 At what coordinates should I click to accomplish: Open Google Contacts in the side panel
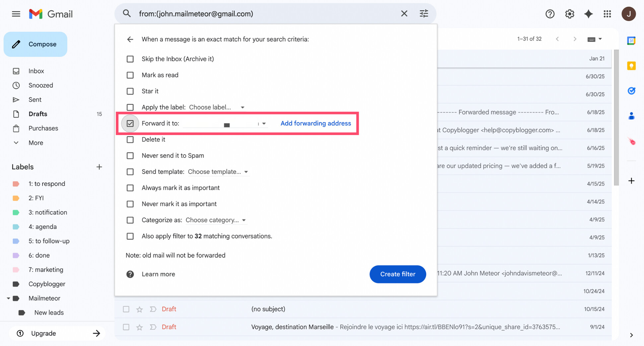coord(631,116)
